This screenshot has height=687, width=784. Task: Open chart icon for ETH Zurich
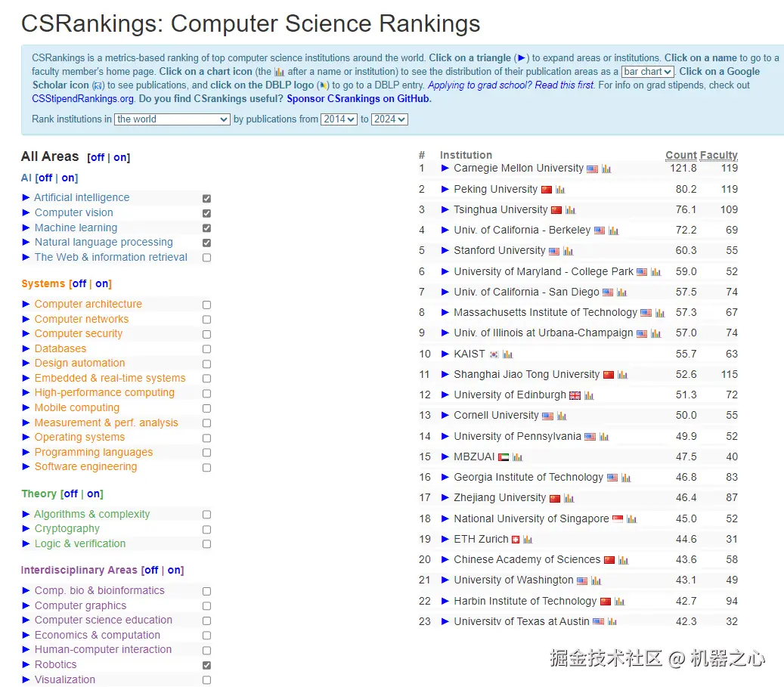tap(528, 540)
